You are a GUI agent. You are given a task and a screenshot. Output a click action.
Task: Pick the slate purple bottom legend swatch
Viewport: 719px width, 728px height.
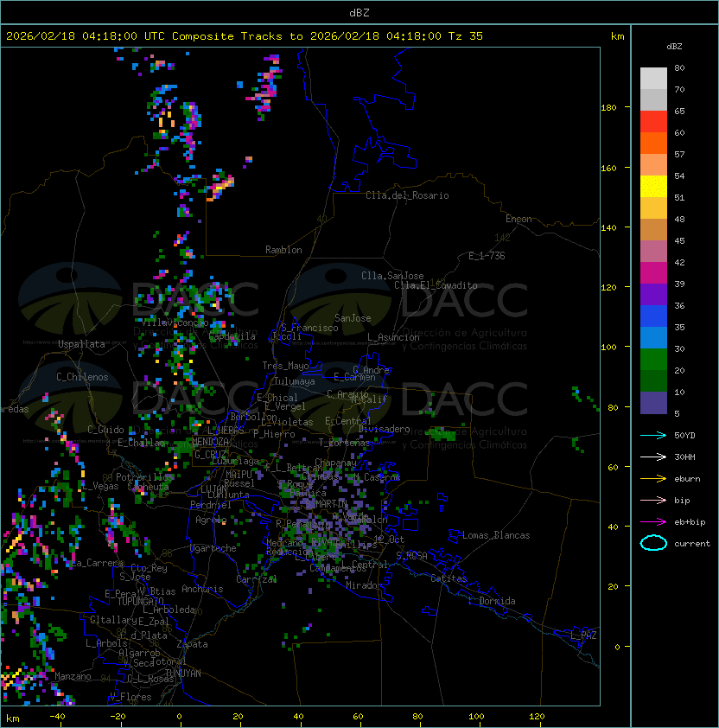(x=653, y=403)
